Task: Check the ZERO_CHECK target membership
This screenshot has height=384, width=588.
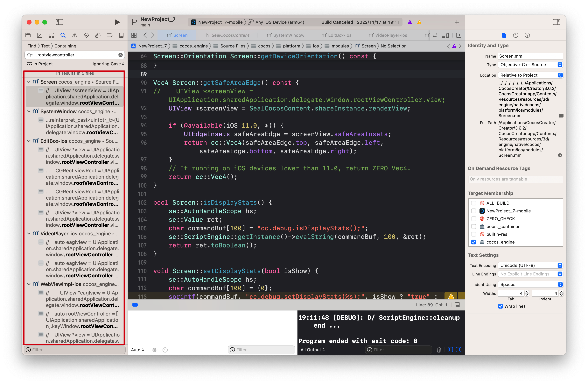Action: point(474,219)
